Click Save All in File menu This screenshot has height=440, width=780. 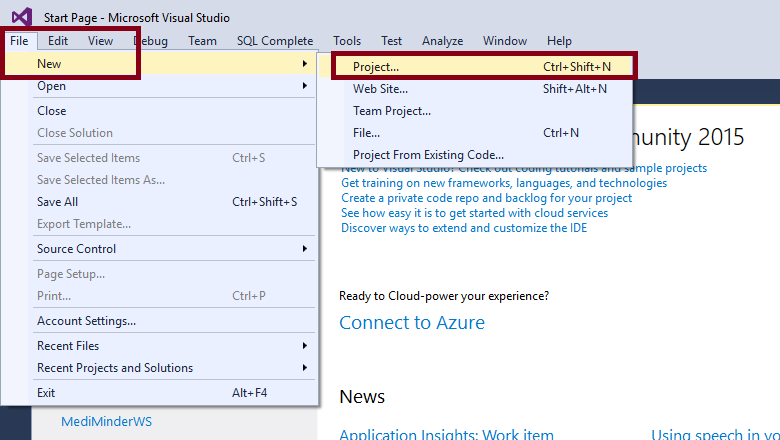point(57,202)
